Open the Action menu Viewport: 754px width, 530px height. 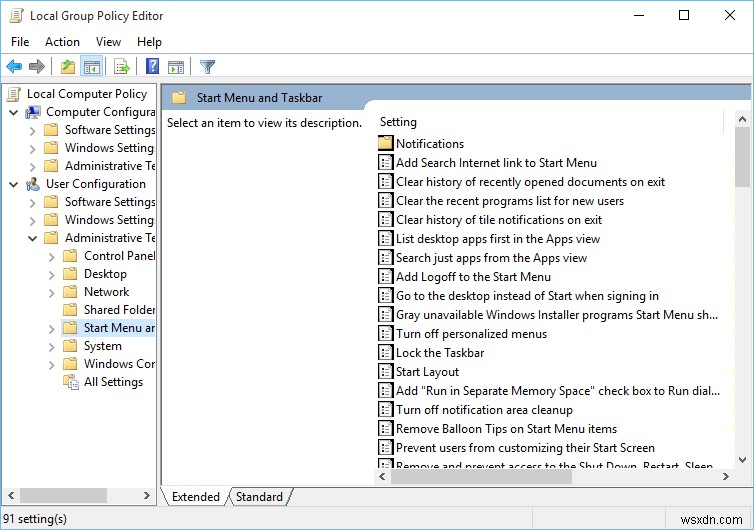pos(63,42)
